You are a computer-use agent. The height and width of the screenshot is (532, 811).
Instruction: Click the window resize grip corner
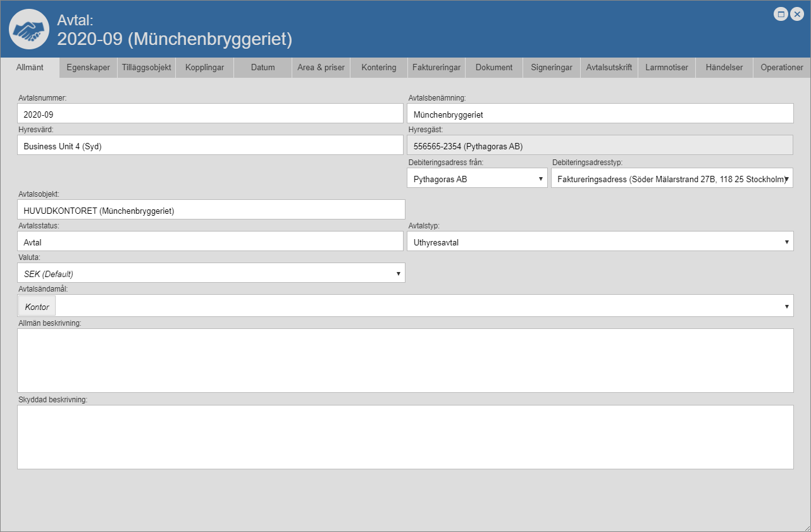pos(806,527)
